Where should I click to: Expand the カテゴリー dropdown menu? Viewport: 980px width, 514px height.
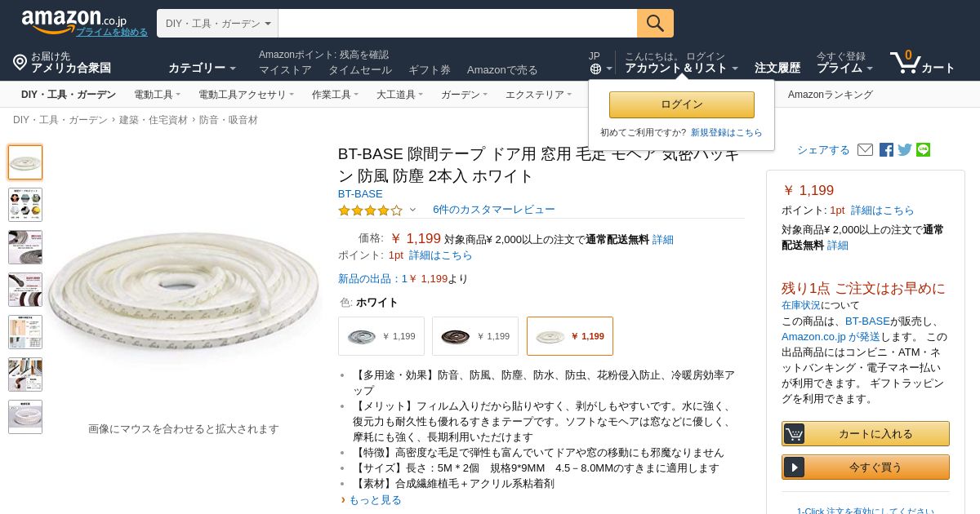[202, 68]
